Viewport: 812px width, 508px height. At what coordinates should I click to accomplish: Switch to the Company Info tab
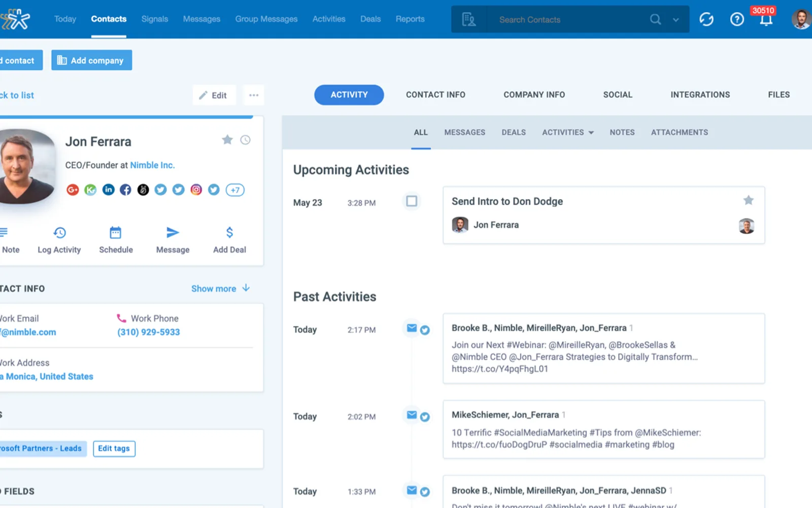(x=534, y=95)
